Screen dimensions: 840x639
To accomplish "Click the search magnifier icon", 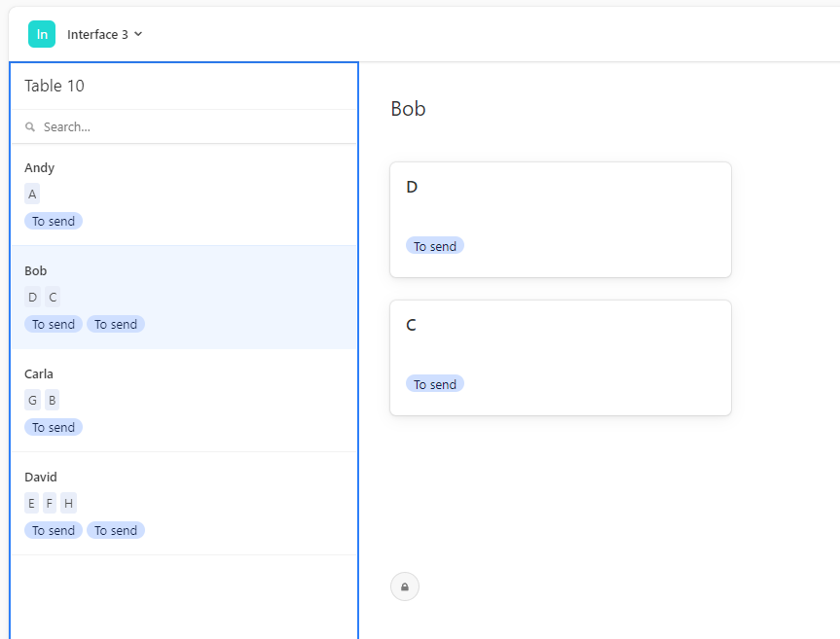I will pyautogui.click(x=30, y=126).
